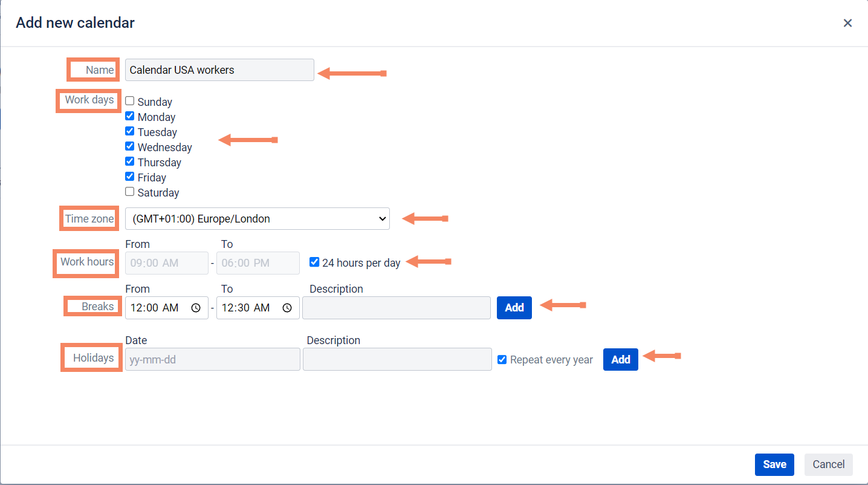Screen dimensions: 868x485
Task: Click the Holidays Description field
Action: pos(397,359)
